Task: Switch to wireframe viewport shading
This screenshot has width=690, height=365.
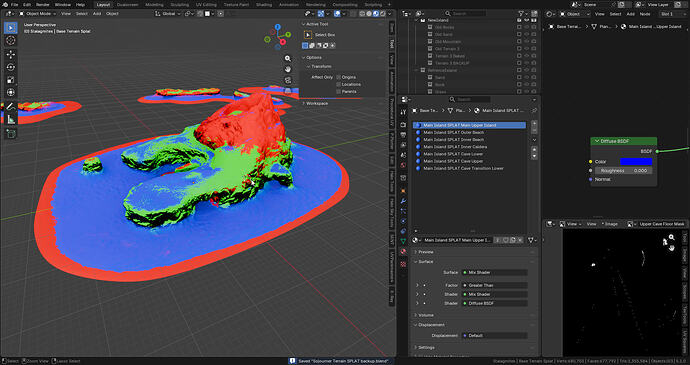Action: click(x=362, y=14)
